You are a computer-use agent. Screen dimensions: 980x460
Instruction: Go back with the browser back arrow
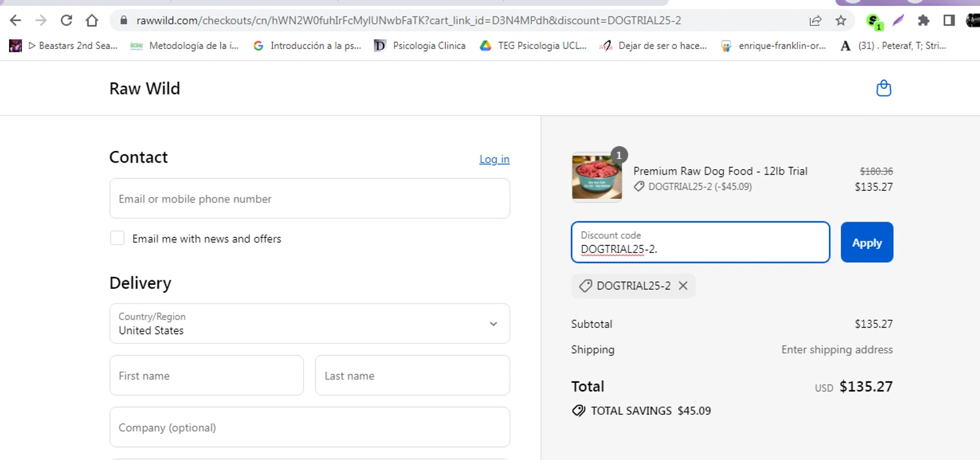coord(16,20)
